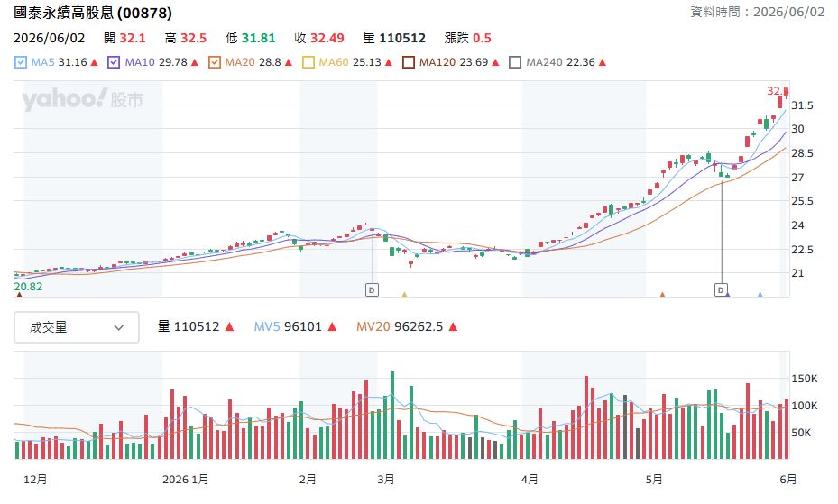Viewport: 838px width, 504px height.
Task: Enable the MA60 moving average checkbox
Action: (x=308, y=62)
